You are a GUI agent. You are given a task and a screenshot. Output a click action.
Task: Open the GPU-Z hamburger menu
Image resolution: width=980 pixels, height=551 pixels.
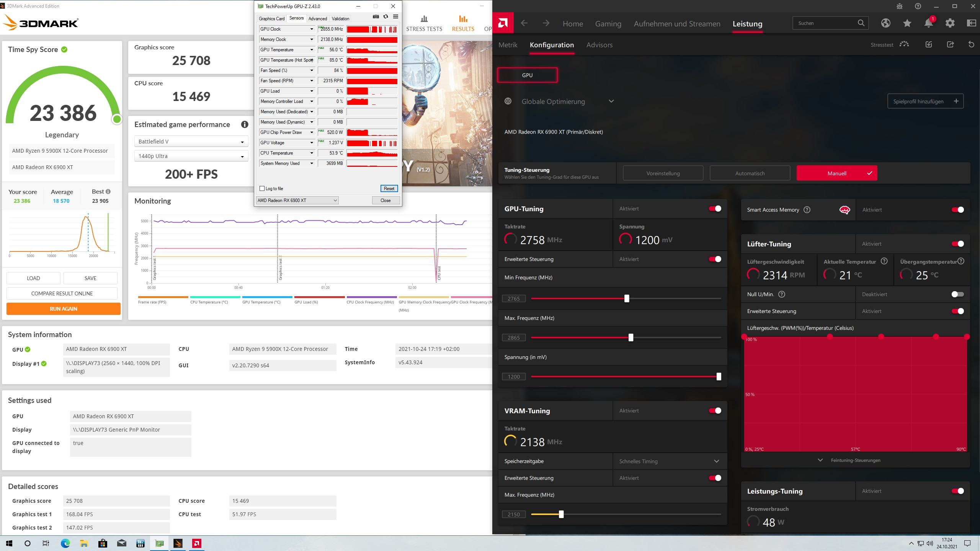tap(395, 16)
